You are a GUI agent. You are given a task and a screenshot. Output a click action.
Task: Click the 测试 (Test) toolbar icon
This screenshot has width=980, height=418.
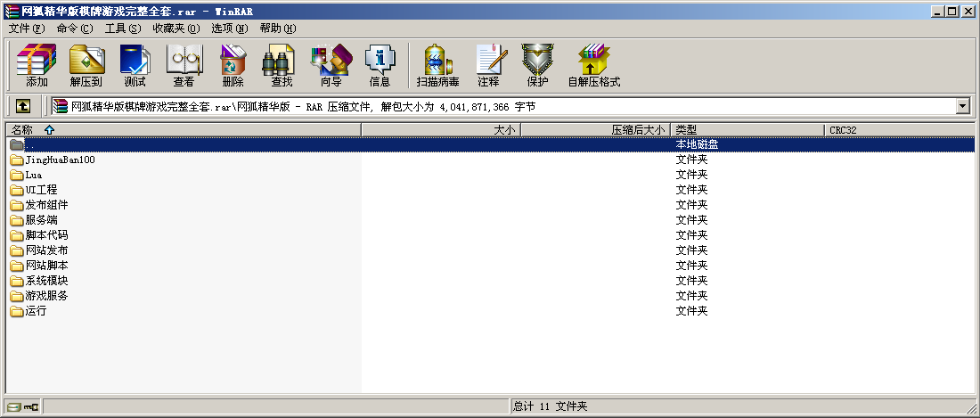[135, 60]
